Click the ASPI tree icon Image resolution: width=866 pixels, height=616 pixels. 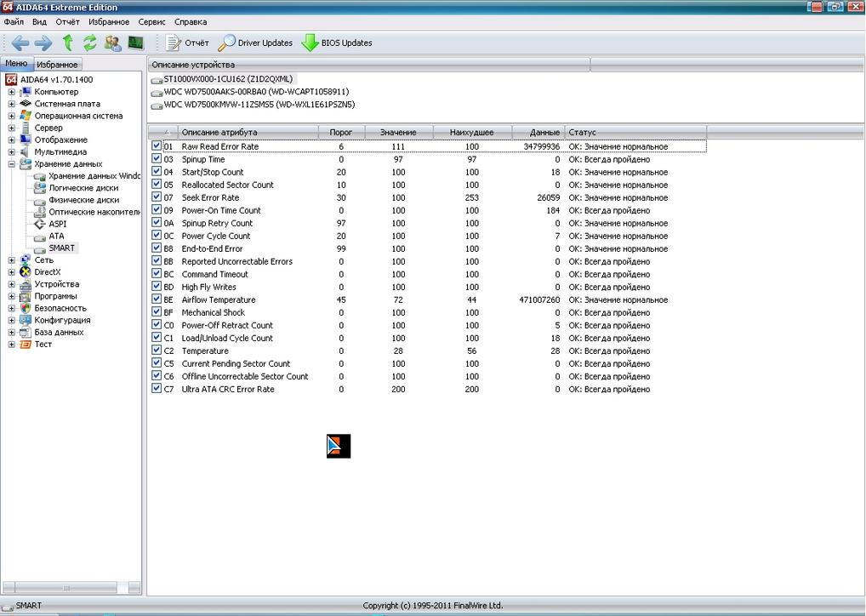(40, 224)
